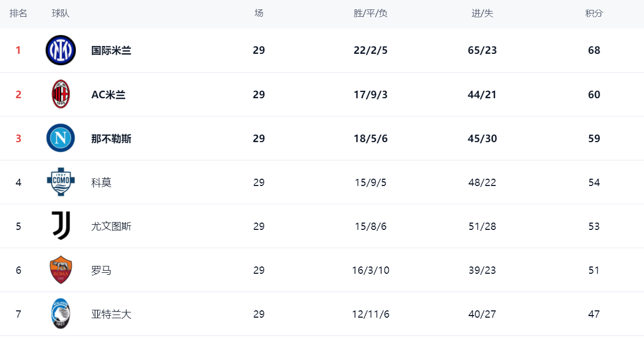Viewport: 644px width, 337px height.
Task: Click the 积分 column header
Action: pos(594,14)
